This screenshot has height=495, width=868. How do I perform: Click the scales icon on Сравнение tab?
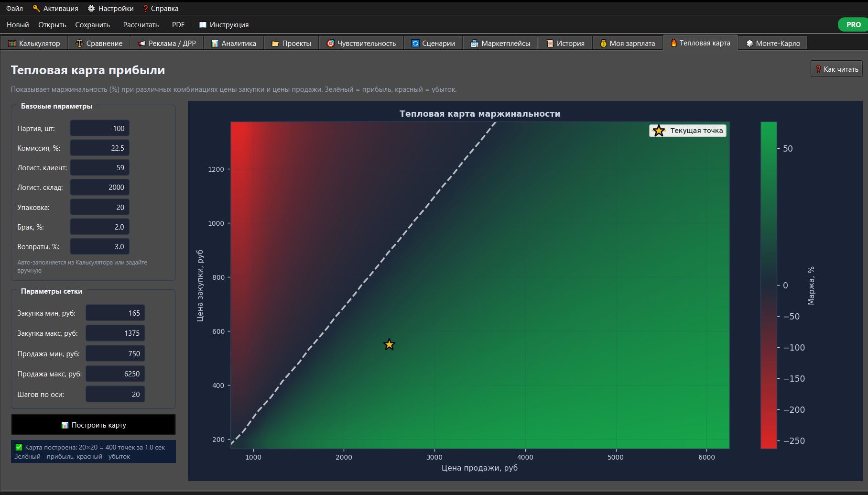tap(79, 43)
